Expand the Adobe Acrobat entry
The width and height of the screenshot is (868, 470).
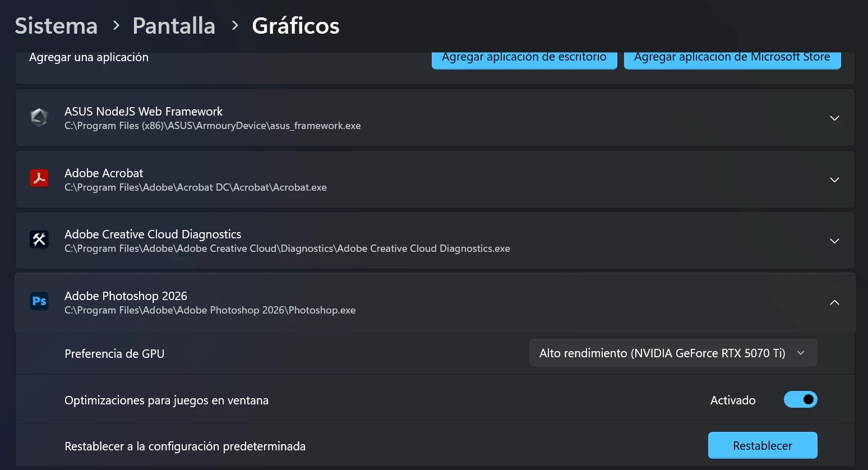pyautogui.click(x=834, y=179)
